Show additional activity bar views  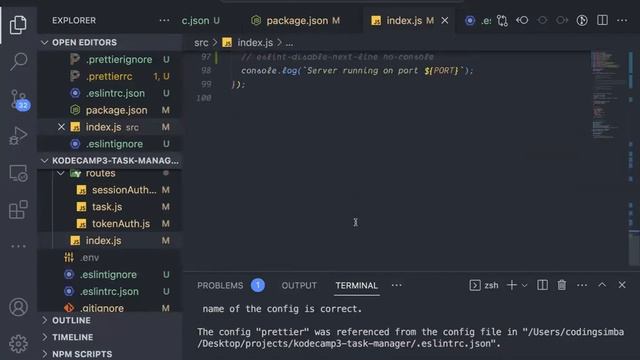click(x=18, y=246)
